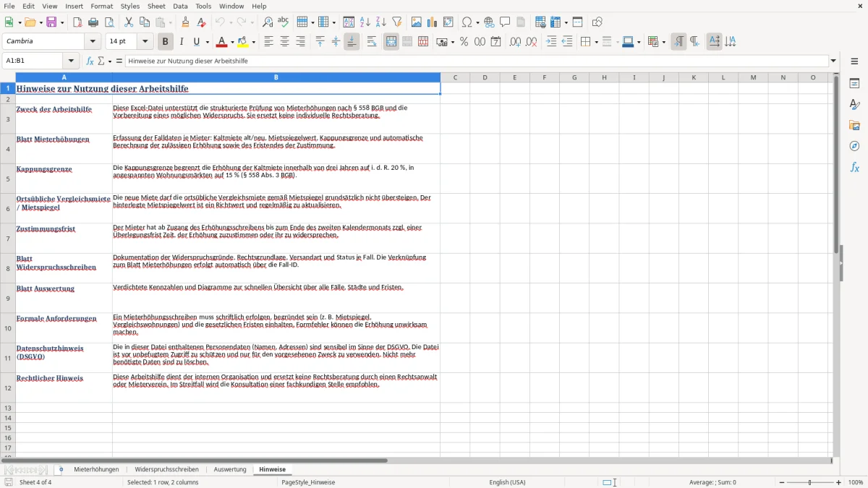The image size is (868, 488).
Task: Click the formula input line
Action: [x=477, y=61]
